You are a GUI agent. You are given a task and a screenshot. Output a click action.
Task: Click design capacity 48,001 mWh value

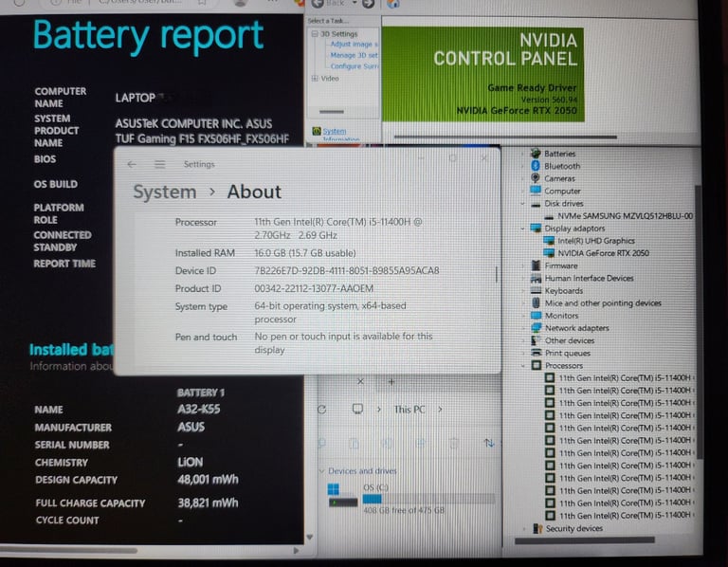click(208, 479)
